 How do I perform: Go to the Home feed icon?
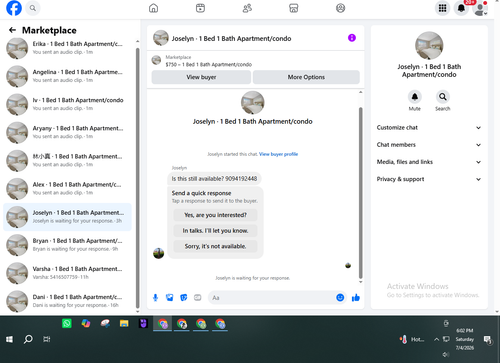point(153,8)
